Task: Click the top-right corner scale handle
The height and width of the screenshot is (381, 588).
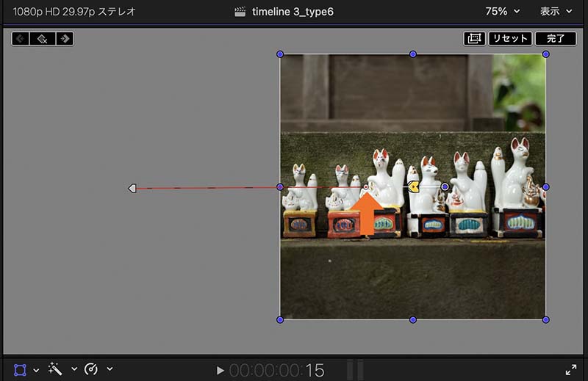Action: pyautogui.click(x=546, y=54)
